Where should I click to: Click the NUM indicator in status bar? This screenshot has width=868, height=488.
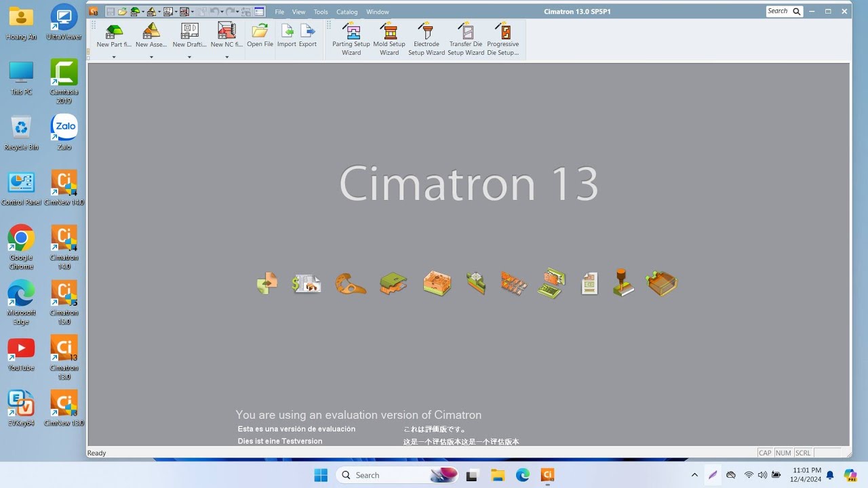783,453
